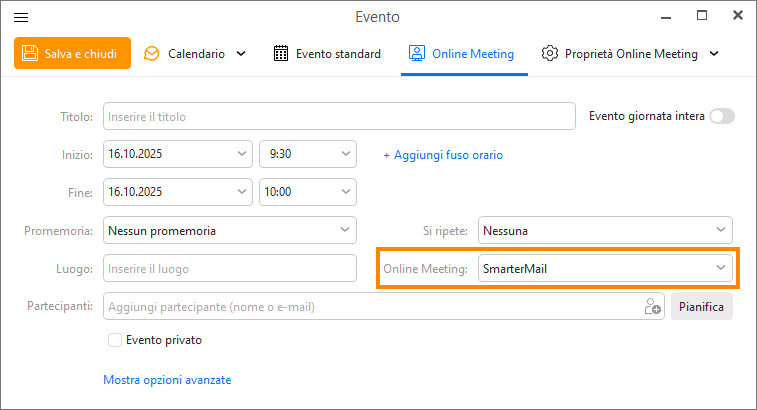The width and height of the screenshot is (757, 410).
Task: Click the Calendario envelope icon
Action: coord(152,53)
